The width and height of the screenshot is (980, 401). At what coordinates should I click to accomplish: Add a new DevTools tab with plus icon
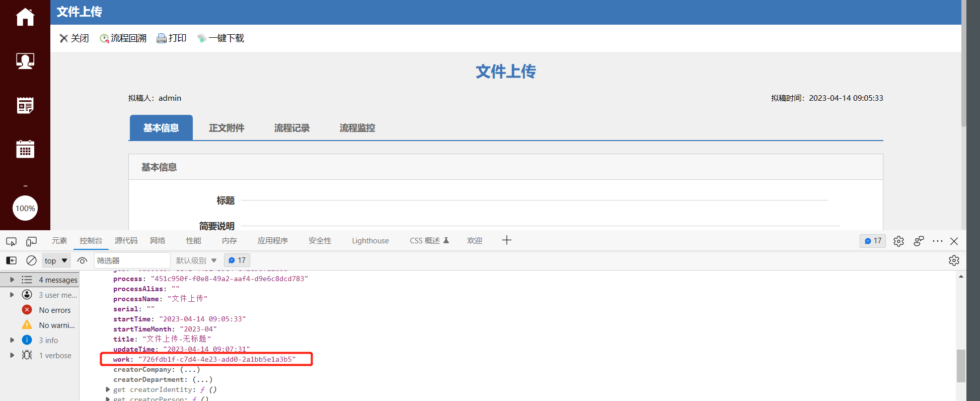(x=507, y=240)
